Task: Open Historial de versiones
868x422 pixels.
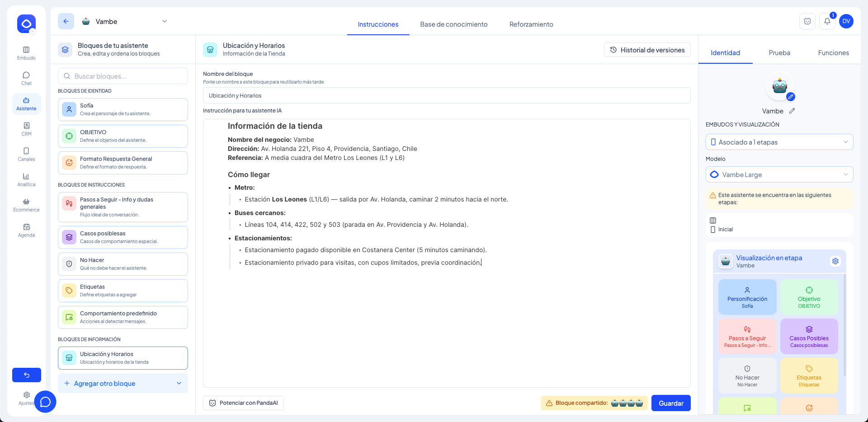Action: (647, 50)
